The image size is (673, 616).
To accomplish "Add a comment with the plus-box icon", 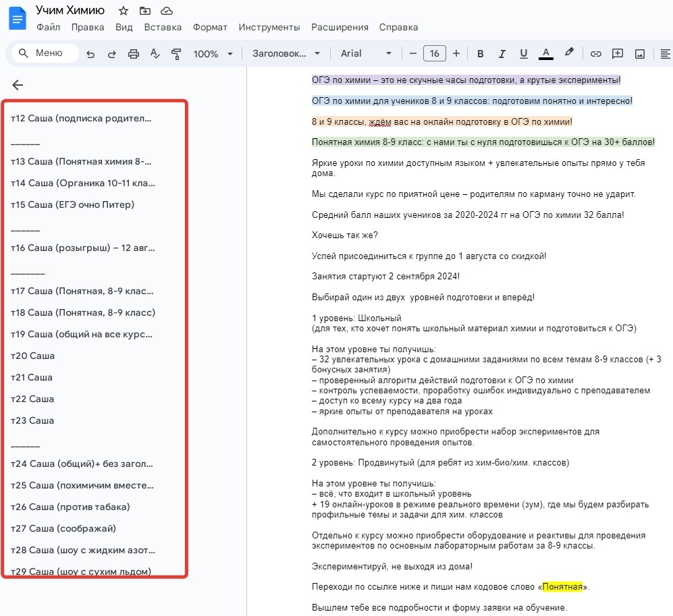I will 617,53.
